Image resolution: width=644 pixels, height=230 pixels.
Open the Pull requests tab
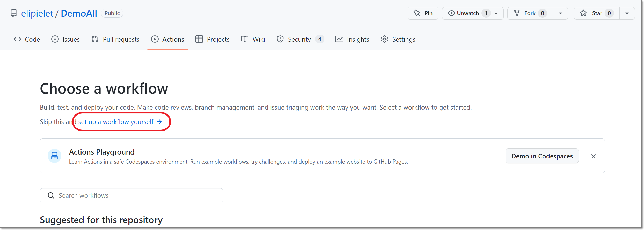pyautogui.click(x=115, y=39)
